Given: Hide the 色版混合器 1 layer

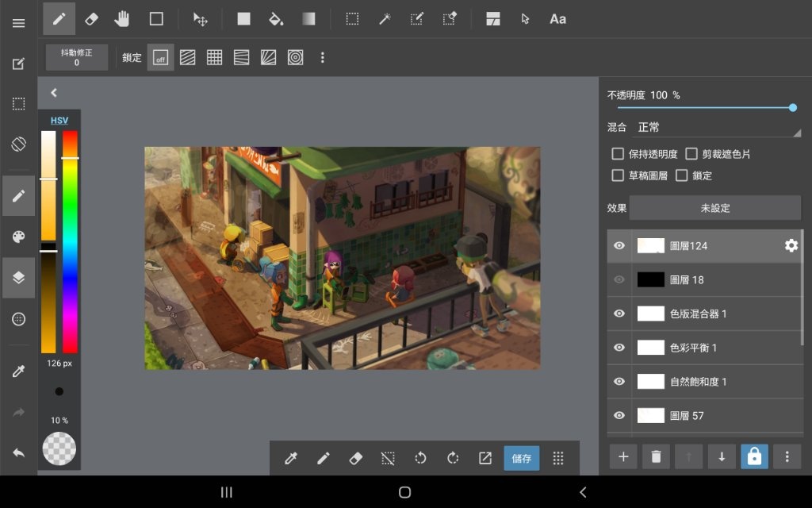Looking at the screenshot, I should coord(619,314).
